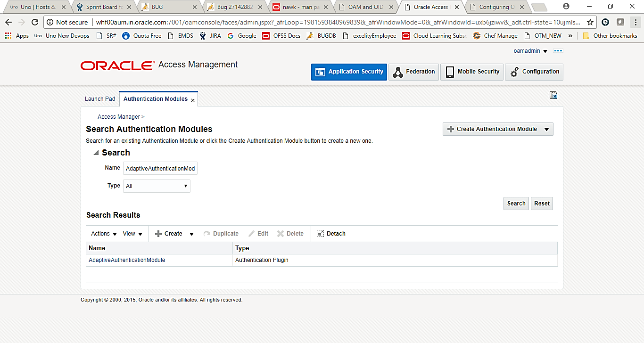Image resolution: width=644 pixels, height=343 pixels.
Task: Open the Type dropdown set to All
Action: pyautogui.click(x=157, y=186)
